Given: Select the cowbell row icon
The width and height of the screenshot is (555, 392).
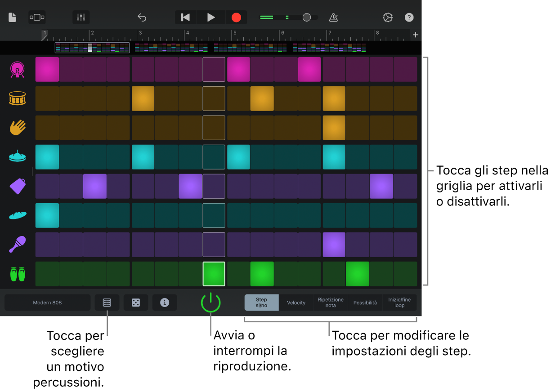Looking at the screenshot, I should coord(17,186).
